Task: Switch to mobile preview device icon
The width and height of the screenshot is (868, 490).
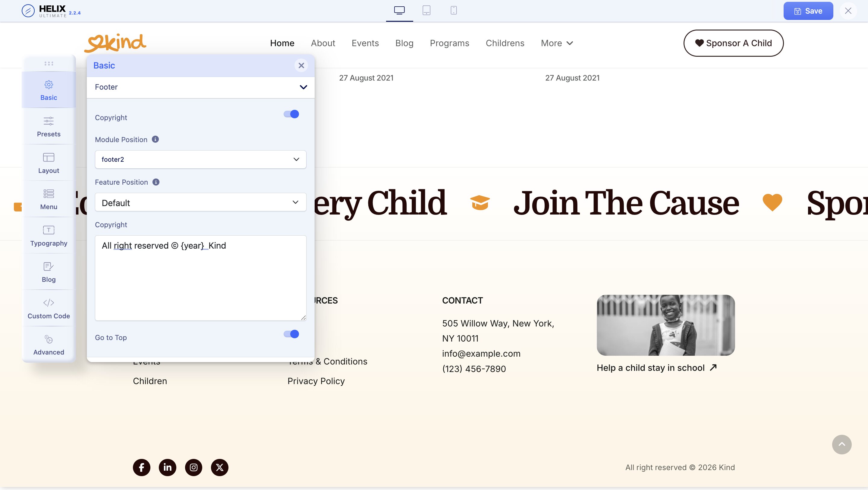Action: tap(454, 11)
